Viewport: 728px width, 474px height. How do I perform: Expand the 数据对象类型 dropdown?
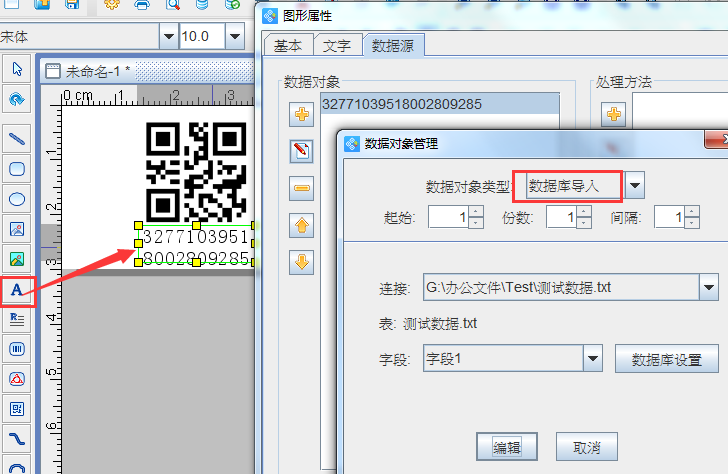point(635,185)
